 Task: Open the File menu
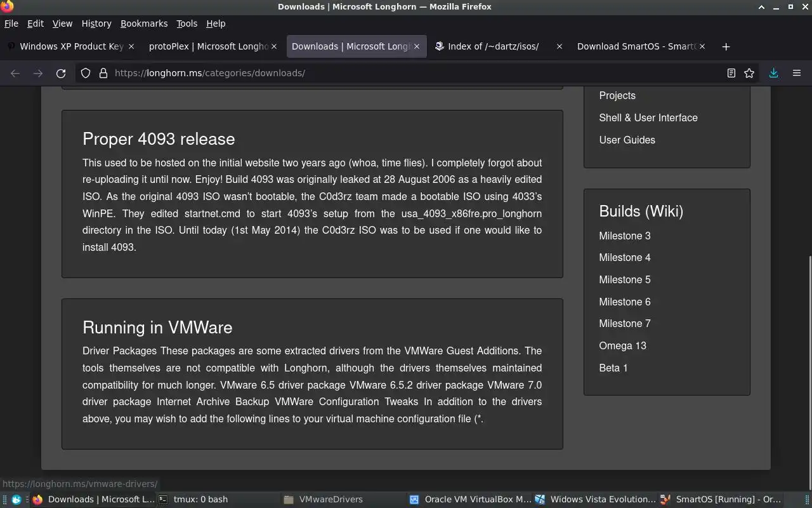[x=11, y=23]
